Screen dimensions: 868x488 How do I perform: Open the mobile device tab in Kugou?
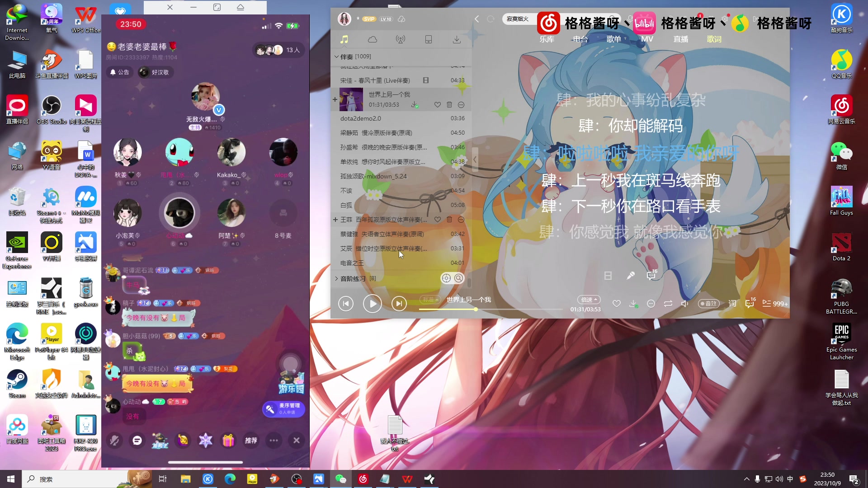point(429,40)
